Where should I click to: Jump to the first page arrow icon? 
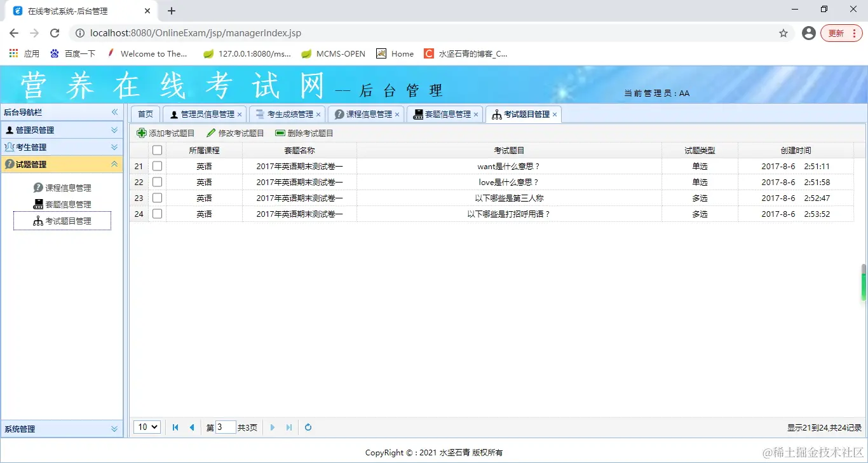(x=175, y=427)
